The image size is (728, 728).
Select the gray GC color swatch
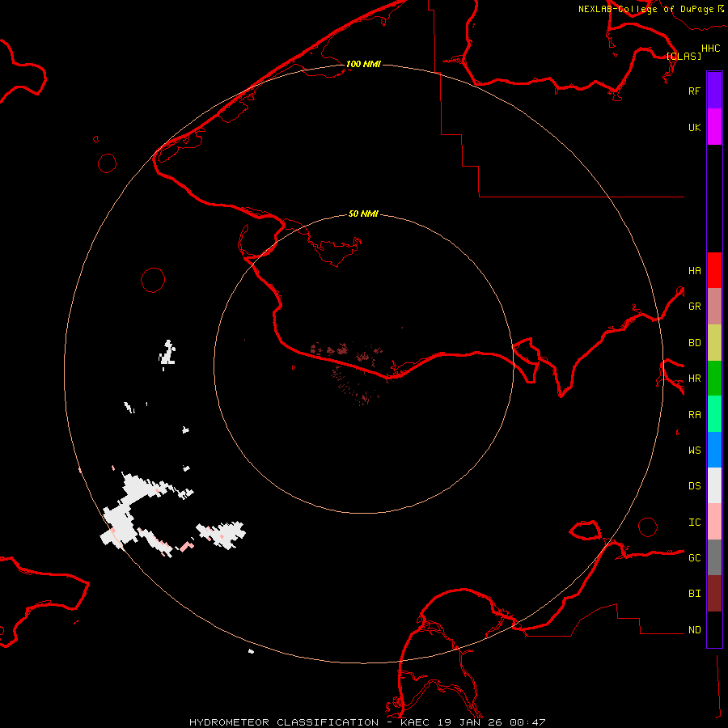point(714,557)
